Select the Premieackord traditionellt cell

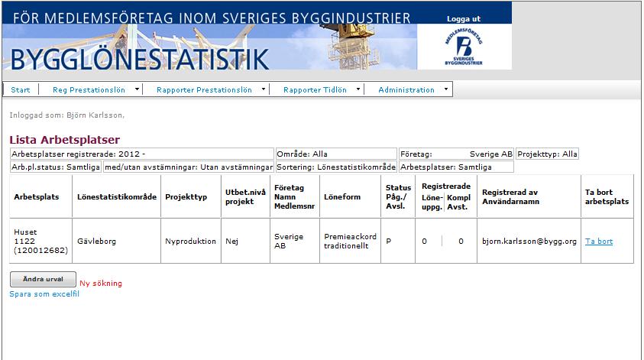coord(351,241)
